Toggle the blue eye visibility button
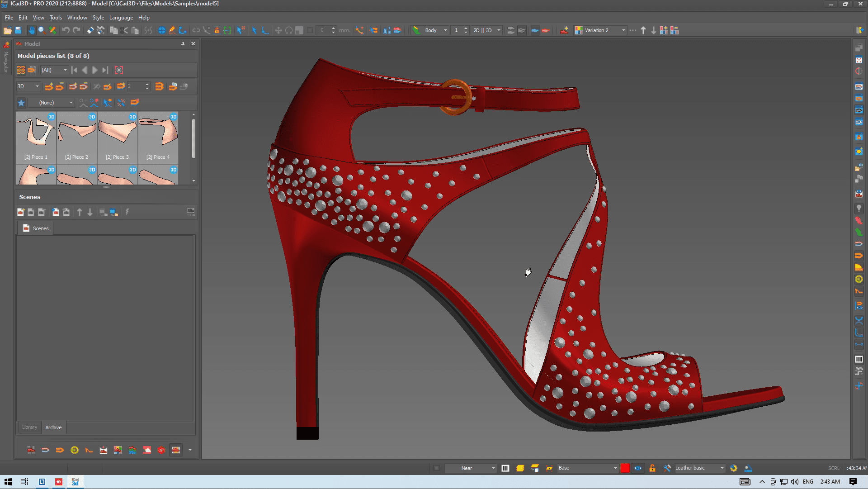This screenshot has height=489, width=868. point(638,468)
